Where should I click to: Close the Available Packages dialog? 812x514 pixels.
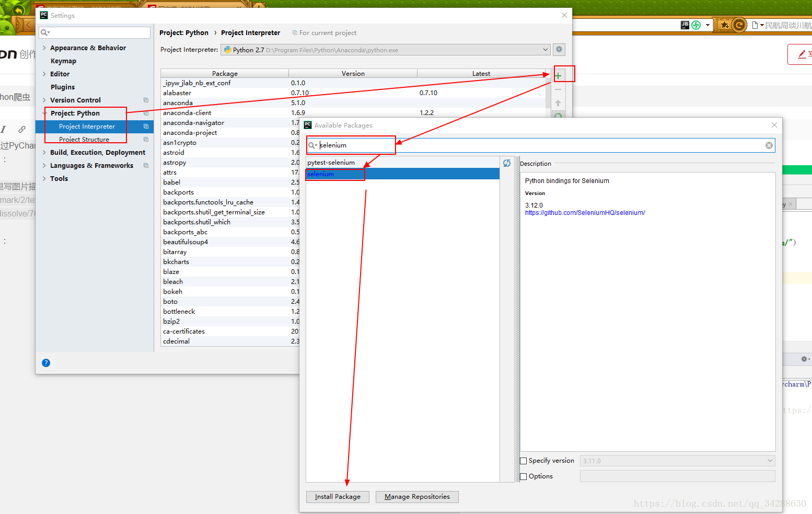(x=774, y=125)
